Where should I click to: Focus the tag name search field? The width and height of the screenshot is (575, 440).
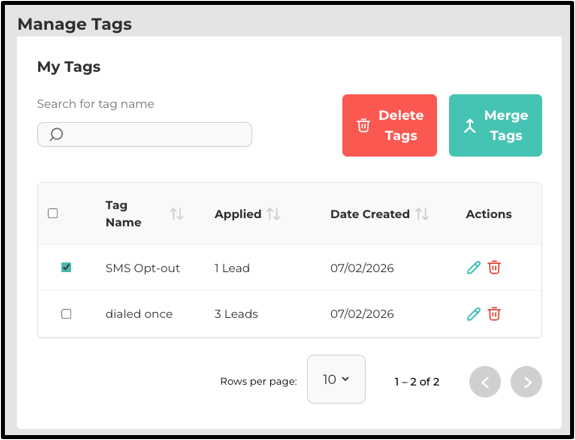(x=144, y=135)
